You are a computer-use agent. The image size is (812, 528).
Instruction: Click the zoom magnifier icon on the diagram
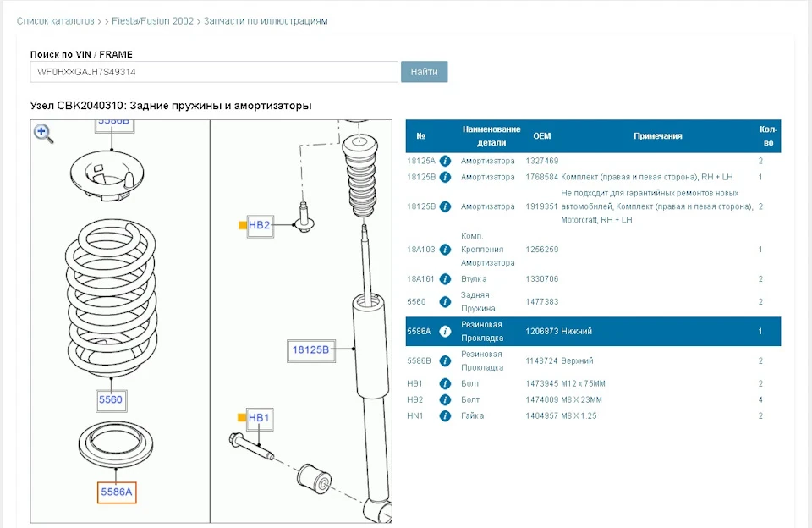point(43,133)
